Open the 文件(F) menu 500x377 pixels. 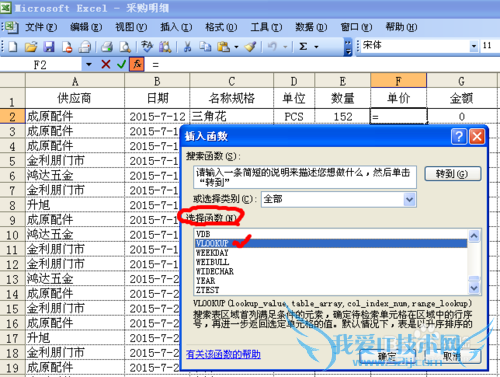(41, 27)
